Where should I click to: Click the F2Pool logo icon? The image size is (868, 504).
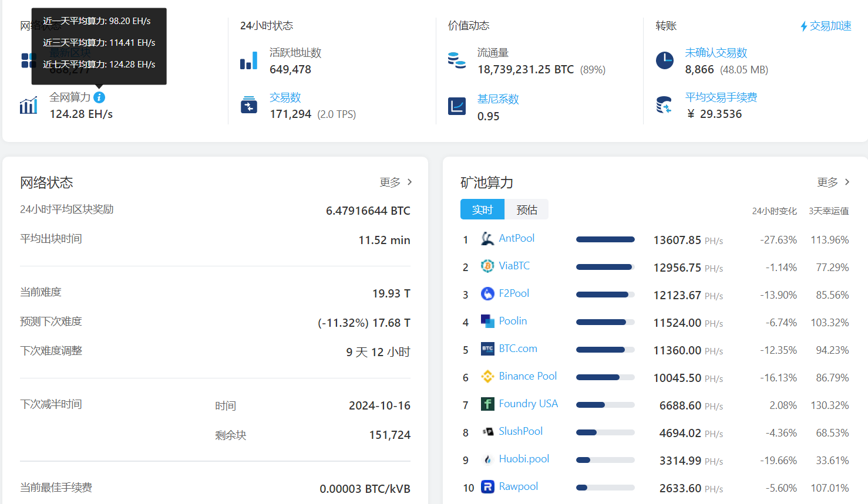(x=487, y=294)
